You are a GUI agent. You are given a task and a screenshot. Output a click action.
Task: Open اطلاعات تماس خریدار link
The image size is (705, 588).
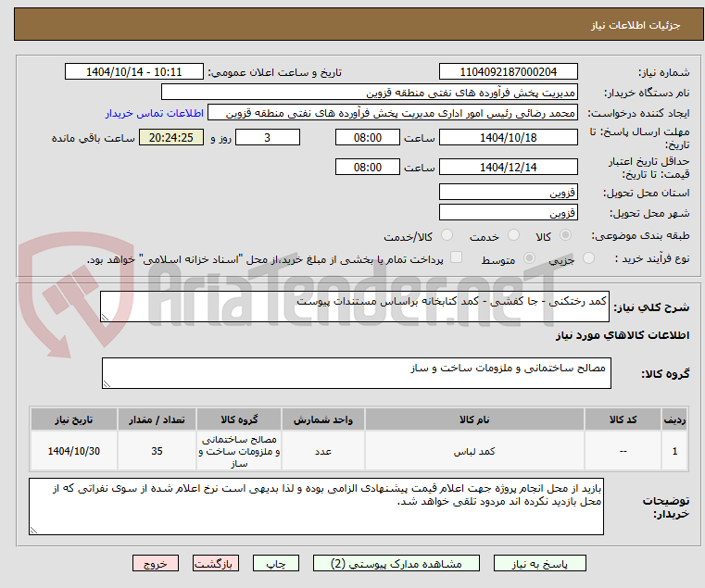click(x=155, y=113)
